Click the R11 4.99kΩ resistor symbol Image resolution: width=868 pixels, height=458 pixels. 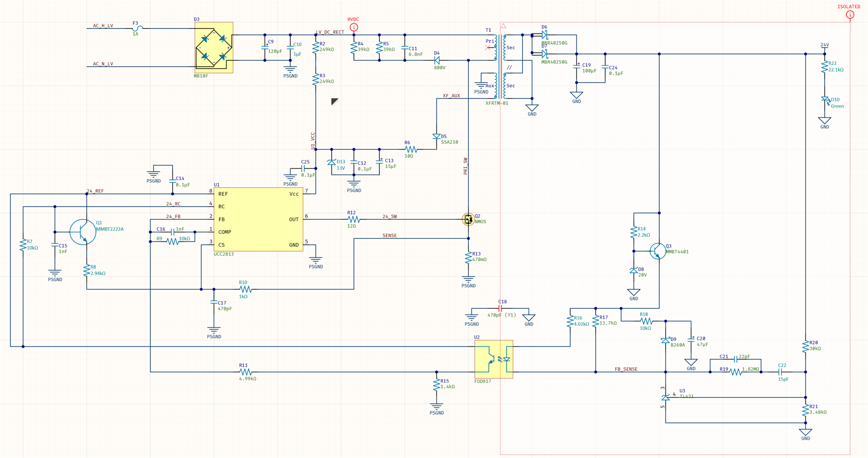coord(245,372)
